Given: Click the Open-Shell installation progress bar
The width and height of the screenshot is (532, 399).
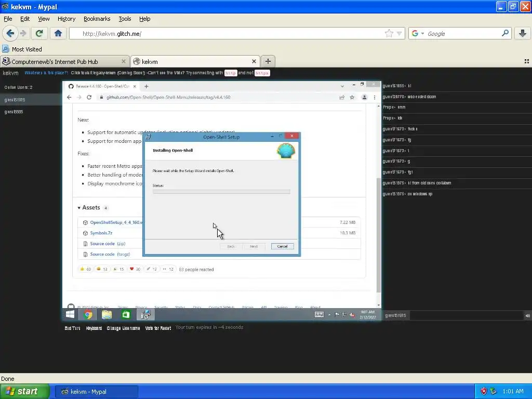Looking at the screenshot, I should point(221,192).
